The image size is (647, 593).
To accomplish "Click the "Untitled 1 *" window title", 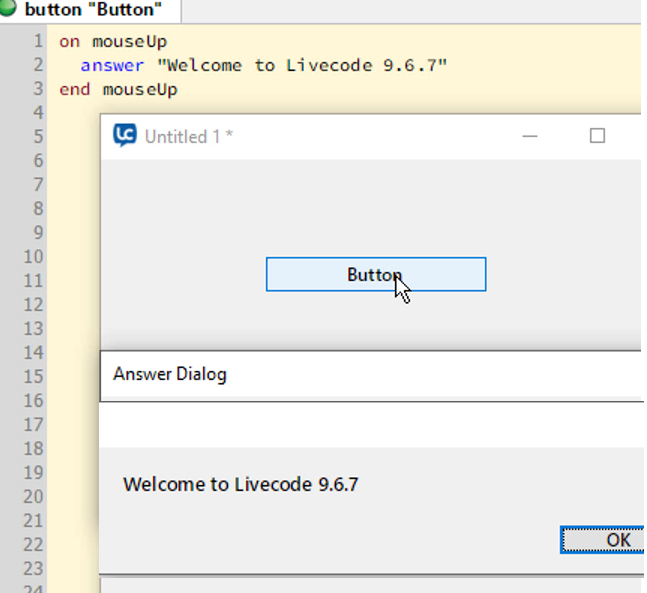I will (x=189, y=137).
